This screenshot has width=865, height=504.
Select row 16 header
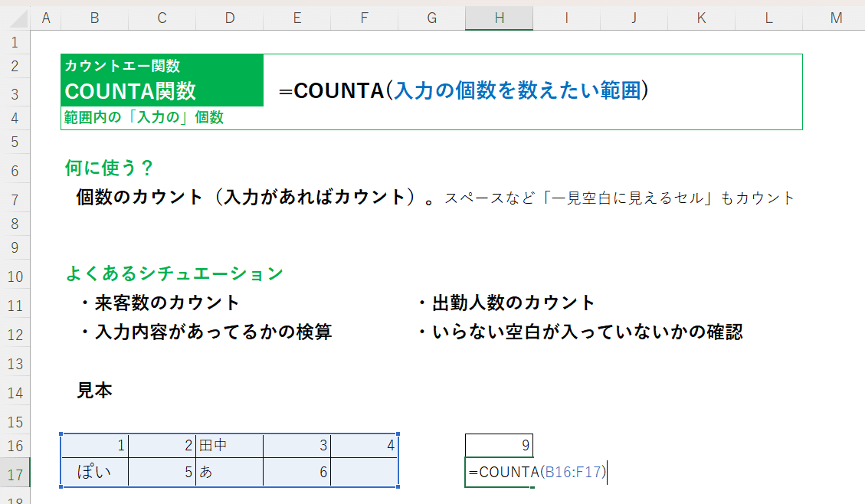(15, 446)
